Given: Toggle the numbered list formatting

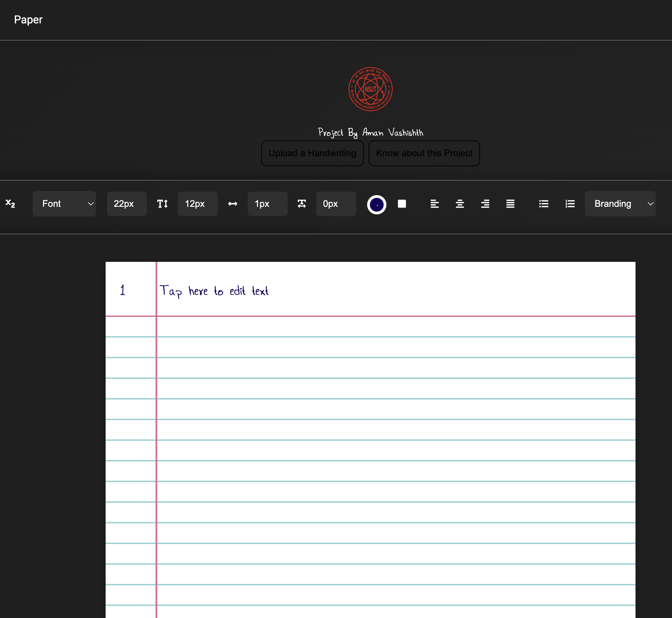Looking at the screenshot, I should tap(570, 204).
